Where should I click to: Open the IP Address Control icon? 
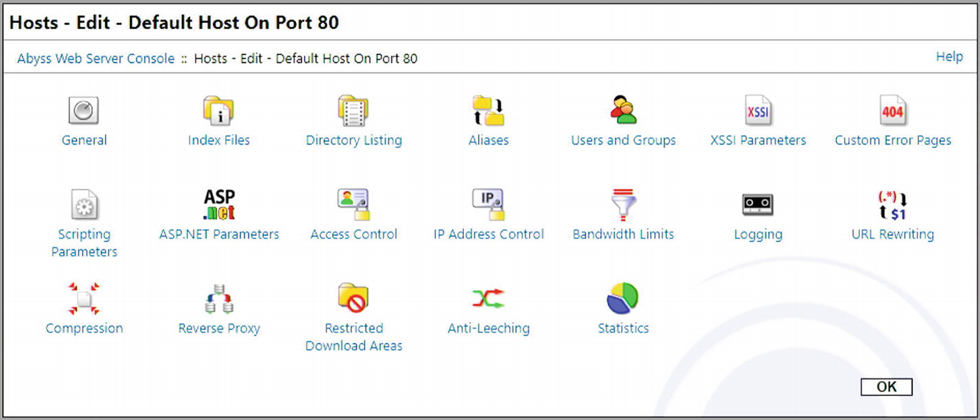pos(488,204)
